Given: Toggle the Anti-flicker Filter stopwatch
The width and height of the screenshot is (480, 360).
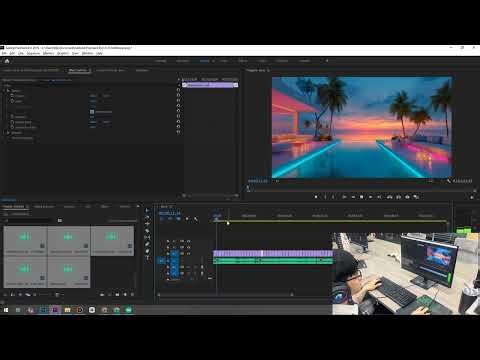Looking at the screenshot, I should coord(12,127).
